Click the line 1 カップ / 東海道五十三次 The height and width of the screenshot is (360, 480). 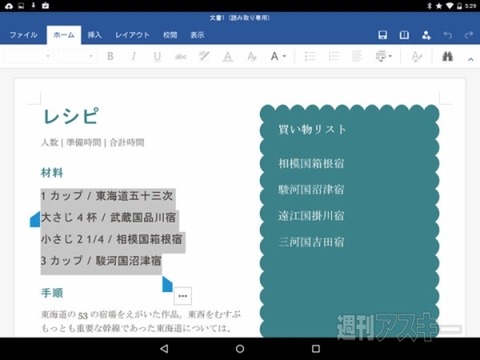point(107,196)
